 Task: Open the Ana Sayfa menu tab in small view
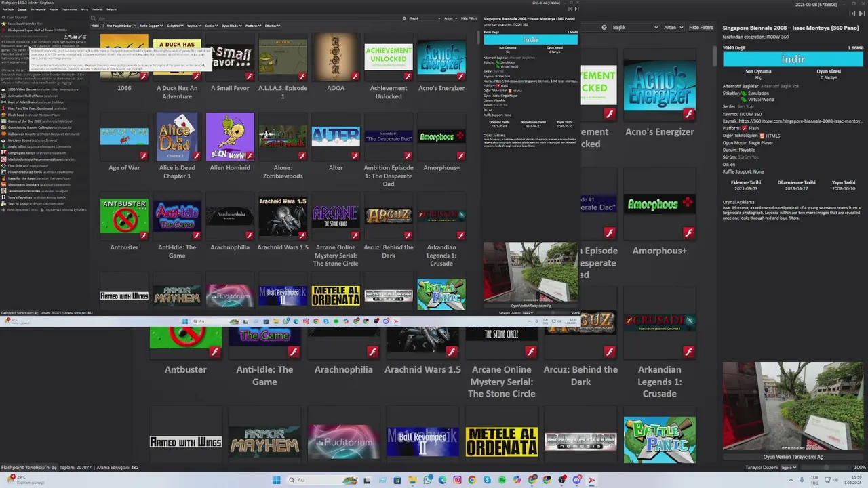click(x=8, y=9)
